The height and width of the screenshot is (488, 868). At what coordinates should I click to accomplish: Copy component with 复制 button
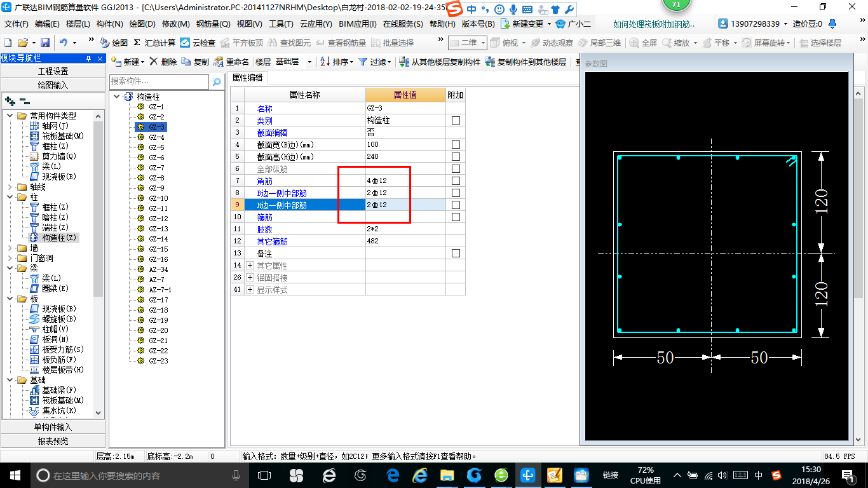pos(195,62)
